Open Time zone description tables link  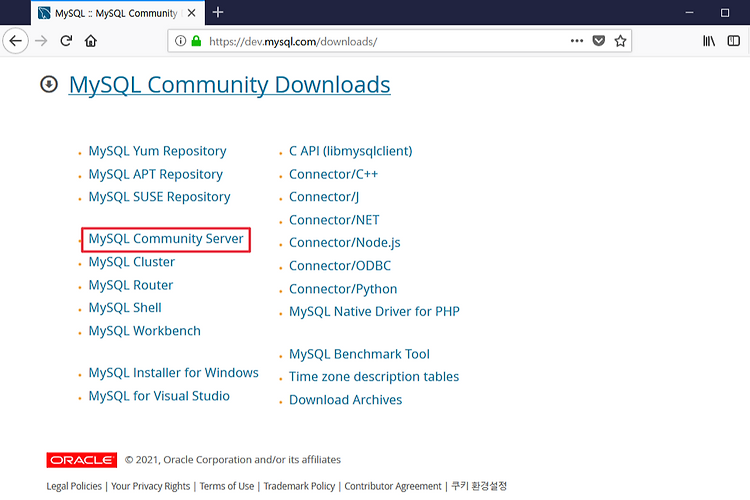(x=374, y=377)
